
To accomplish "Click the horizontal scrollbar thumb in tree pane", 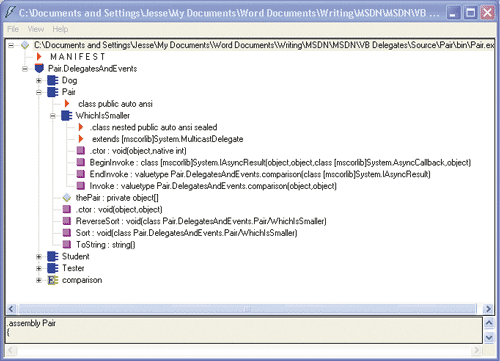I will (247, 309).
